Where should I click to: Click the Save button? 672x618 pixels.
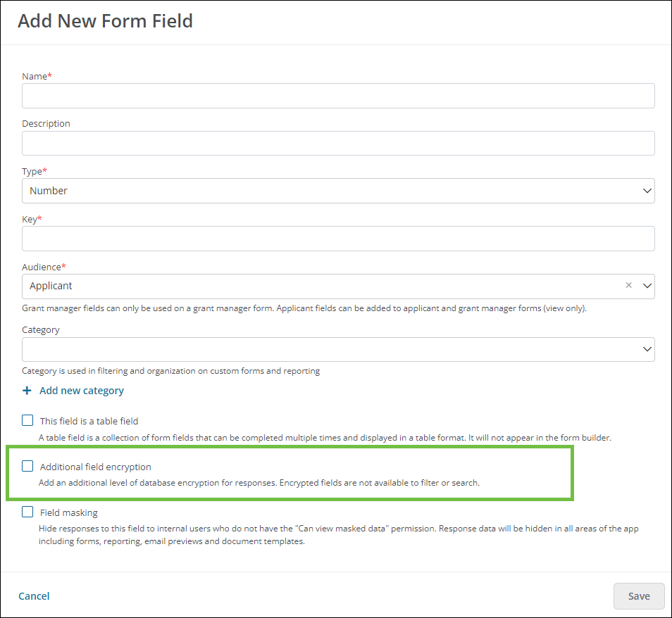[639, 595]
